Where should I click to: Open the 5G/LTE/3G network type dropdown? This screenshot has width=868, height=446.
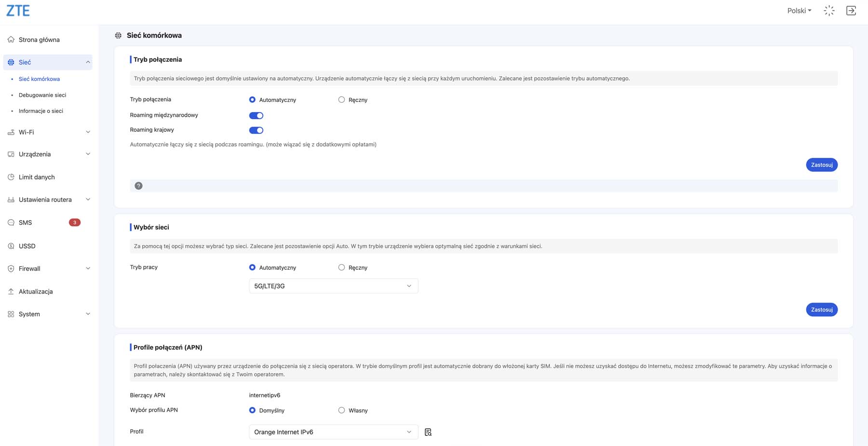[333, 286]
